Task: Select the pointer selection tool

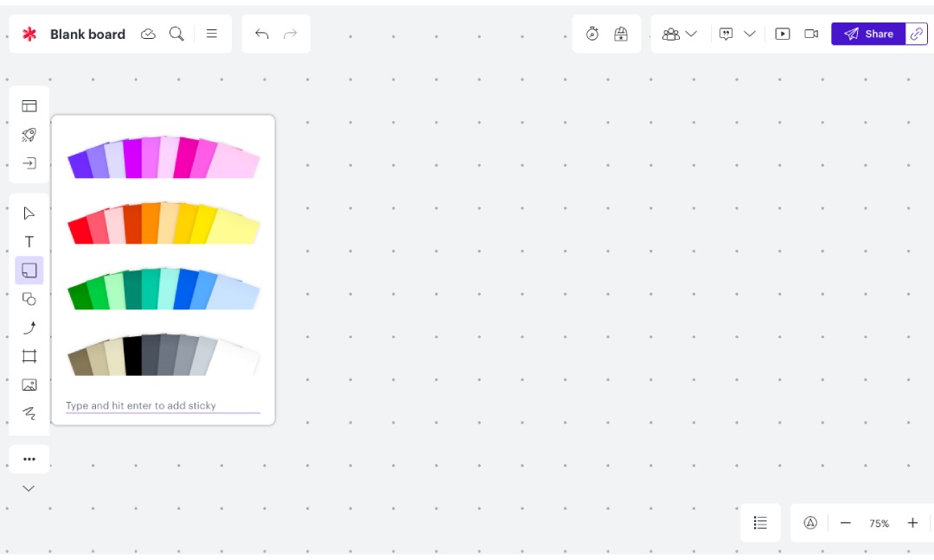Action: 29,213
